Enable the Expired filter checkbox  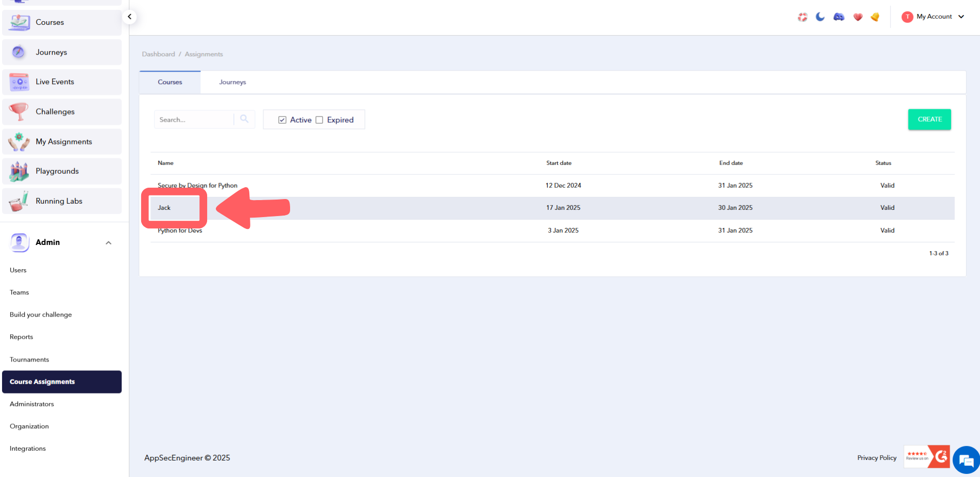[x=319, y=120]
